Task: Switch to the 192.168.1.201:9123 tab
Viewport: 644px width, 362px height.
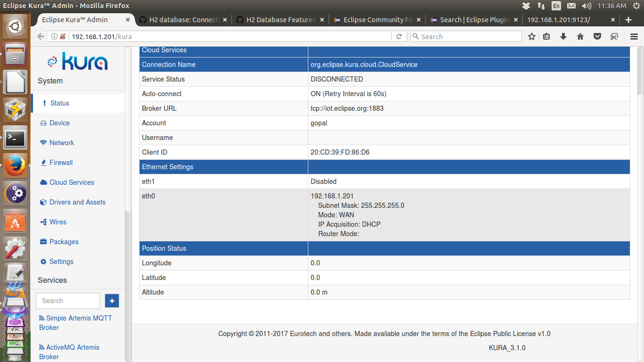Action: (571, 20)
